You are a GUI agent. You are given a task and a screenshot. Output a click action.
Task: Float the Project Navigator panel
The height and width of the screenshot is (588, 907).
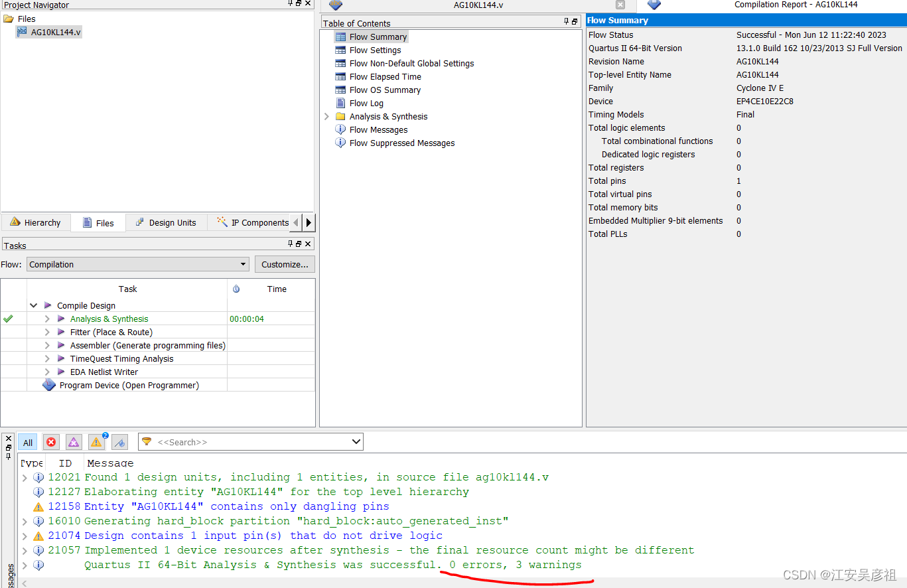299,3
